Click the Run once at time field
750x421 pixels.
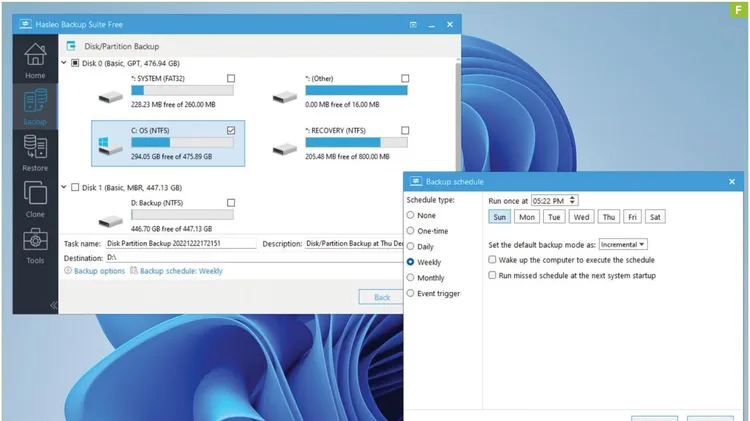(x=555, y=200)
